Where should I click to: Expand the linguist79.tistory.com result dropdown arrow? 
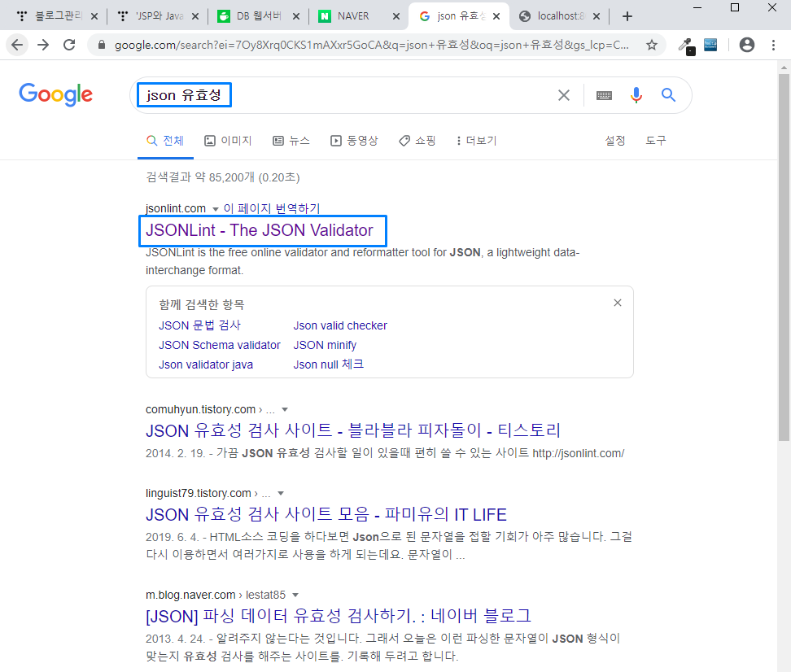[281, 493]
